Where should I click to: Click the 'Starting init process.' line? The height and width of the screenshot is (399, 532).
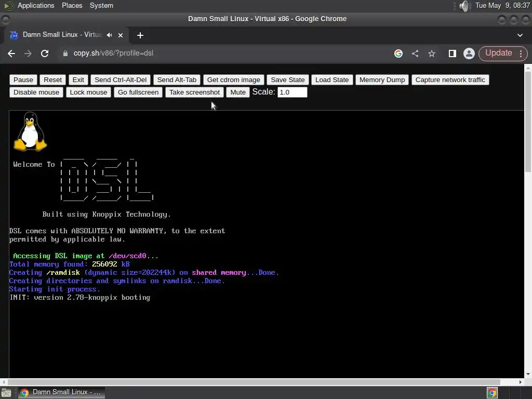point(55,289)
